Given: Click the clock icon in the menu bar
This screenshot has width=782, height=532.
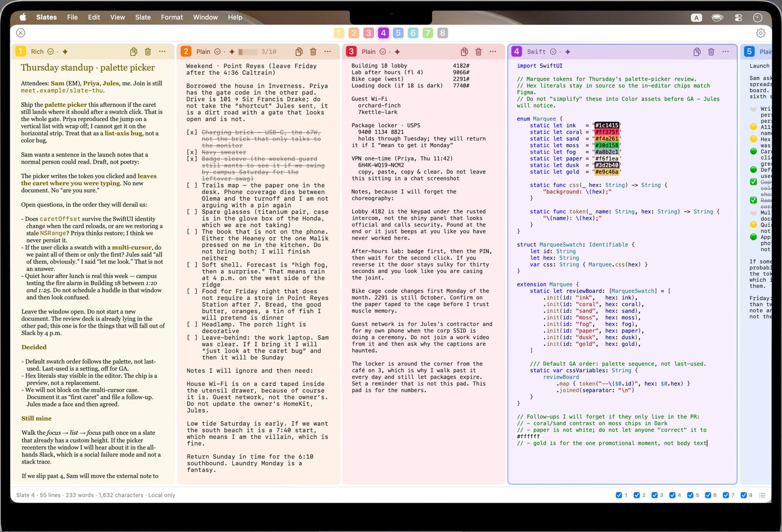Looking at the screenshot, I should coord(758,18).
